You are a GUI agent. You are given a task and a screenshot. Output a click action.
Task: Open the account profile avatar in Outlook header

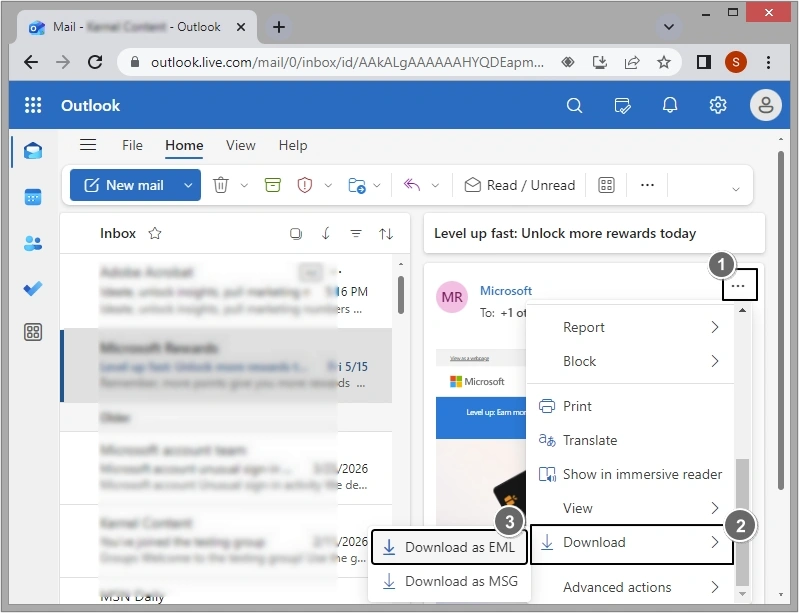point(765,105)
